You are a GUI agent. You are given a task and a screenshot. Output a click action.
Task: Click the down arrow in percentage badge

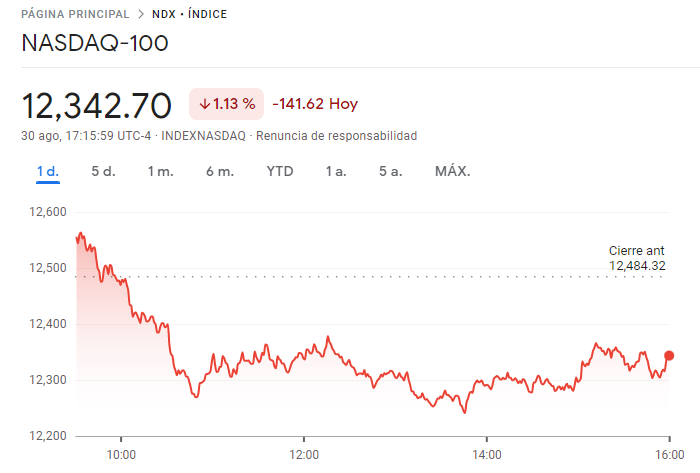tap(204, 104)
